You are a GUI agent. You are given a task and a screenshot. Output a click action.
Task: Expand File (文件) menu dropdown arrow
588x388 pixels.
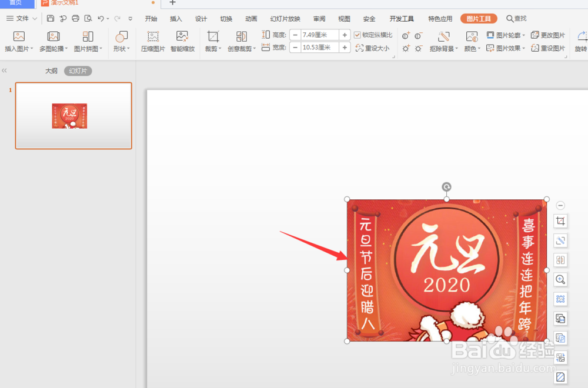click(x=35, y=18)
